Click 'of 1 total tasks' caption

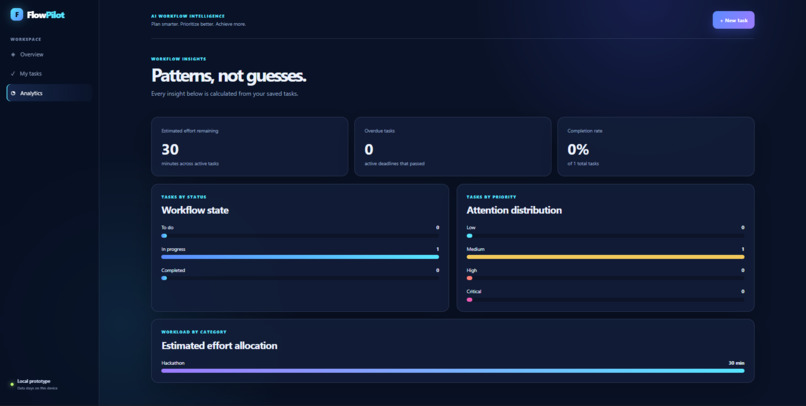tap(583, 164)
